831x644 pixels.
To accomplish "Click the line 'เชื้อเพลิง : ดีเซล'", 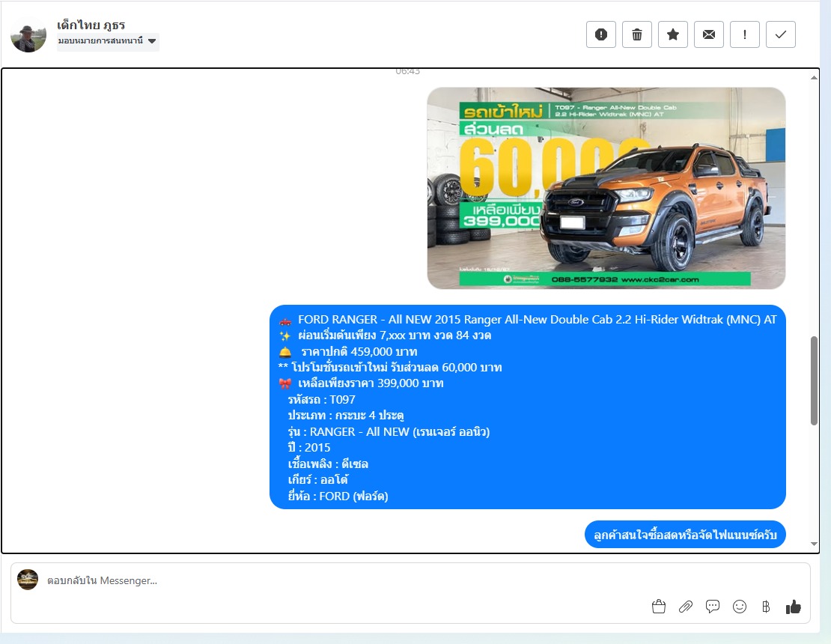I will click(327, 464).
